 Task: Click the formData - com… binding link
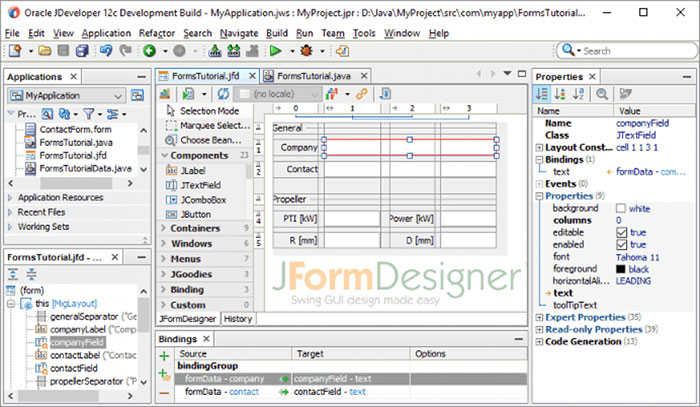[650, 172]
